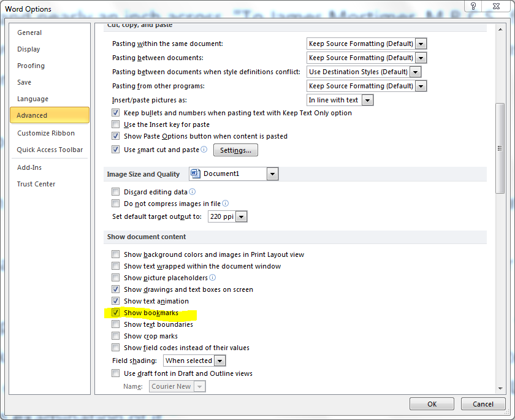Open the Language settings

pos(33,99)
